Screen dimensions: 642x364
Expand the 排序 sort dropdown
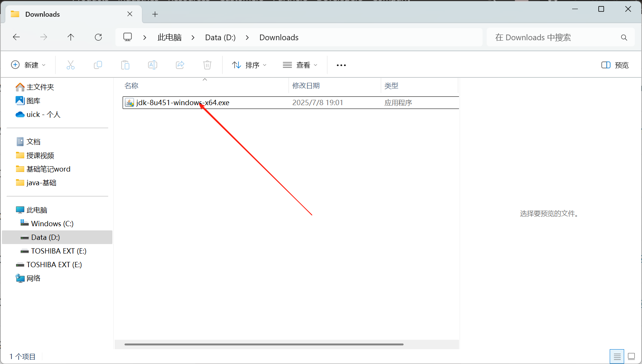click(249, 65)
